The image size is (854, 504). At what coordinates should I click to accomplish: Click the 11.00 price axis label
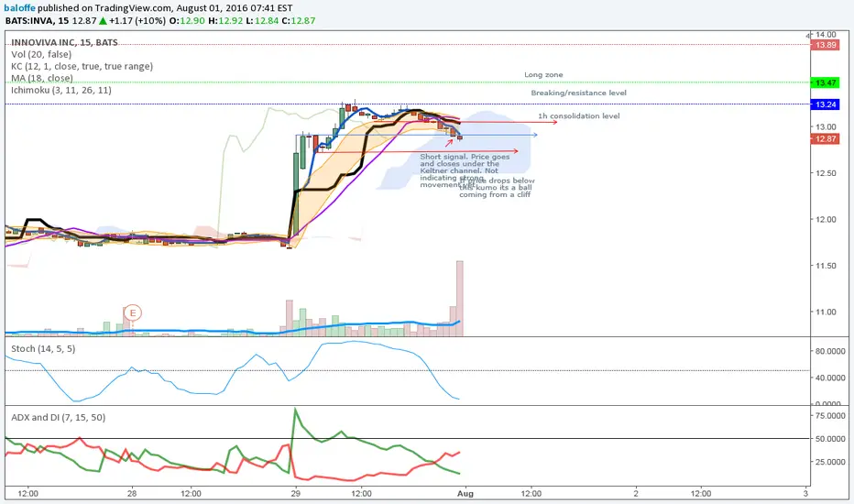point(826,312)
